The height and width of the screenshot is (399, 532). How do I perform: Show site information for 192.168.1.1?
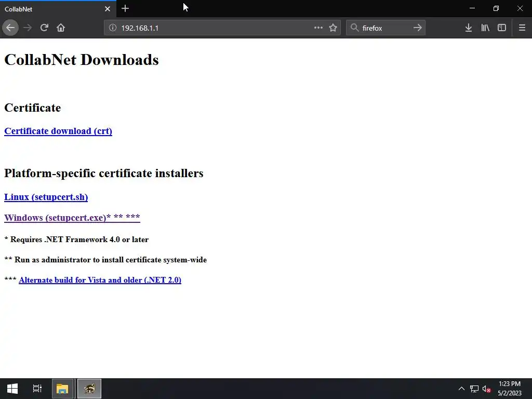click(x=113, y=28)
